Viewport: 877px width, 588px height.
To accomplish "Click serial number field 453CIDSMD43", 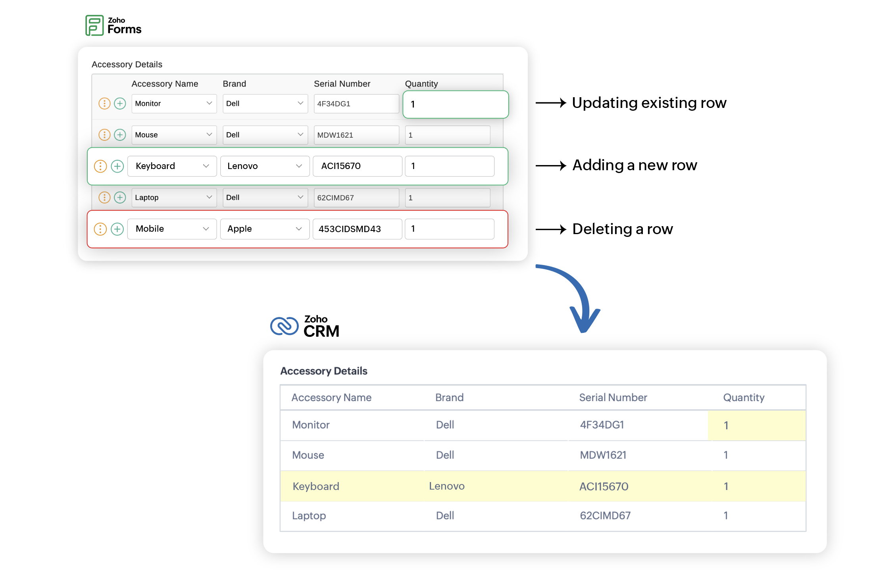I will (358, 229).
